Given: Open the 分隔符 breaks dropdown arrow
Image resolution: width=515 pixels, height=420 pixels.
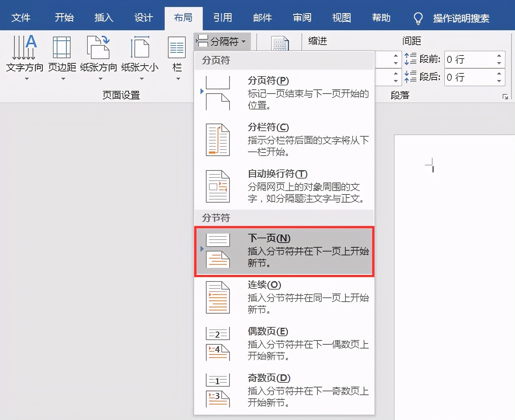Looking at the screenshot, I should 244,42.
